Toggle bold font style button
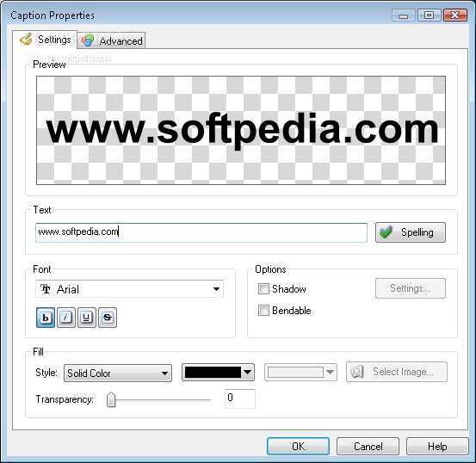The image size is (476, 463). click(46, 318)
